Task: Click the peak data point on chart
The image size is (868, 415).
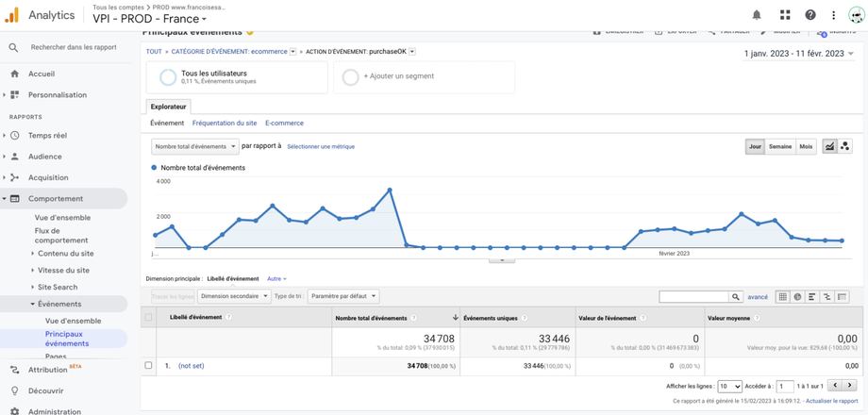Action: click(x=390, y=190)
